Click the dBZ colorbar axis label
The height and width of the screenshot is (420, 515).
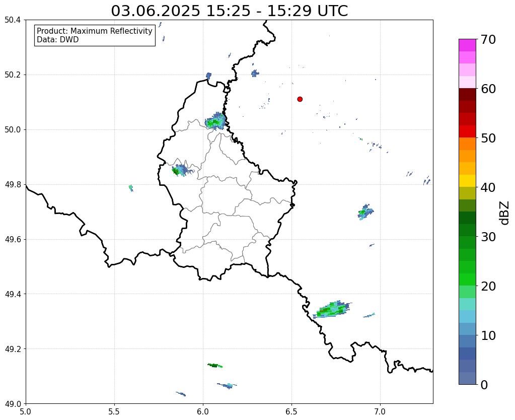pos(505,213)
